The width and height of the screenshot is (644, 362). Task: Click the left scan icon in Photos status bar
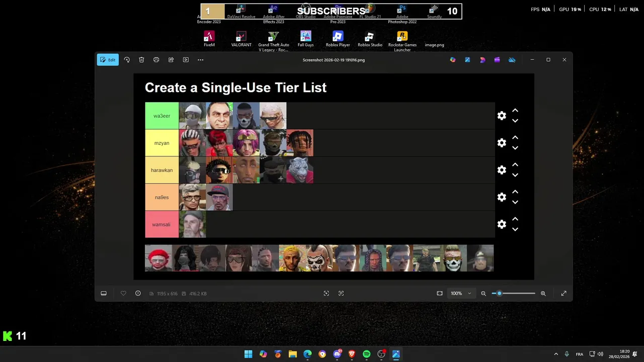(x=327, y=294)
